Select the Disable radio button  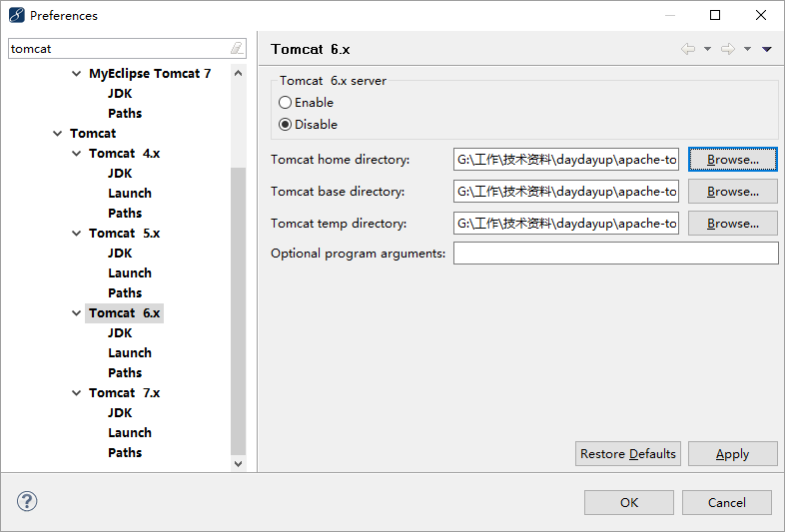(285, 124)
